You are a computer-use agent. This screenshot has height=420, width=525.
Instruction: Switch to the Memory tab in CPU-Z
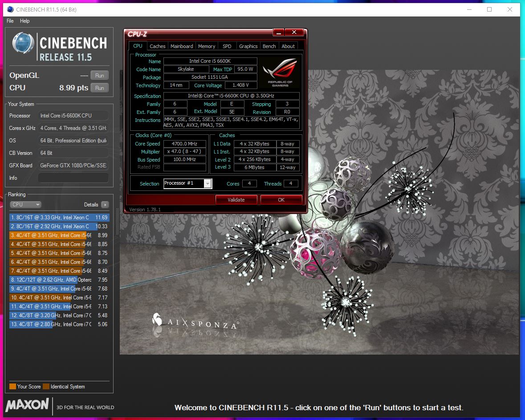coord(207,46)
